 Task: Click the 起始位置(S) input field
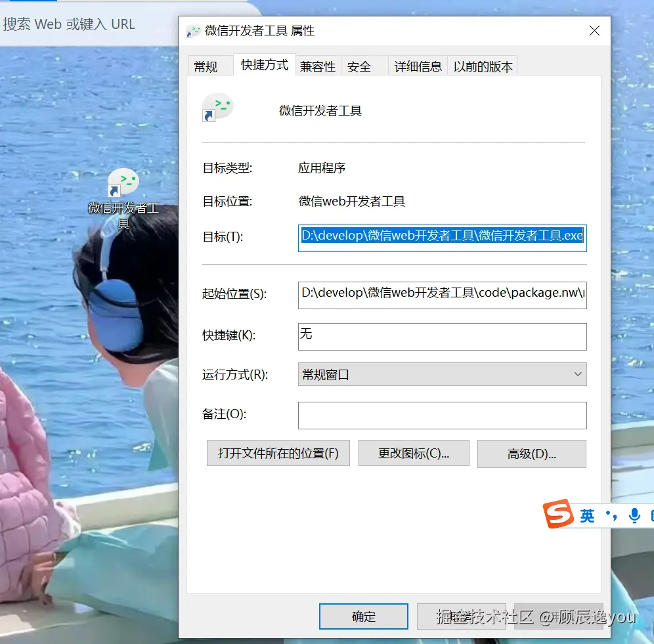point(442,295)
